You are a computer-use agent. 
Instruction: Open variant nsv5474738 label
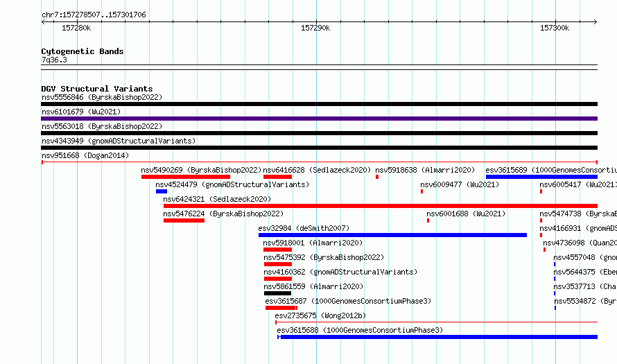click(x=578, y=214)
